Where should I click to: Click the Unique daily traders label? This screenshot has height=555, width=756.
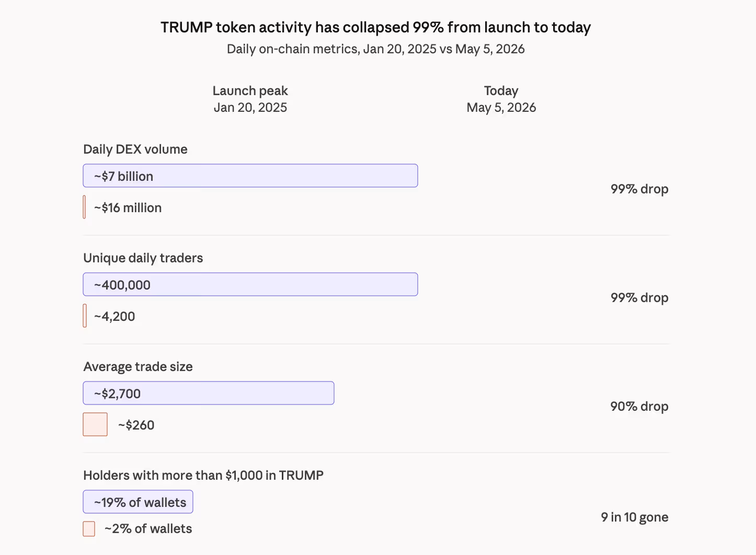click(143, 258)
